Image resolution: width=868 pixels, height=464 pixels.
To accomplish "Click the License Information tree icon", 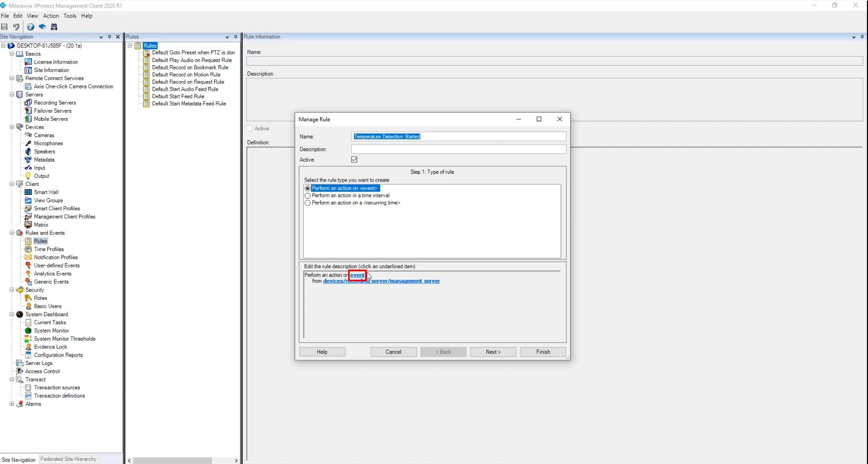I will 29,62.
